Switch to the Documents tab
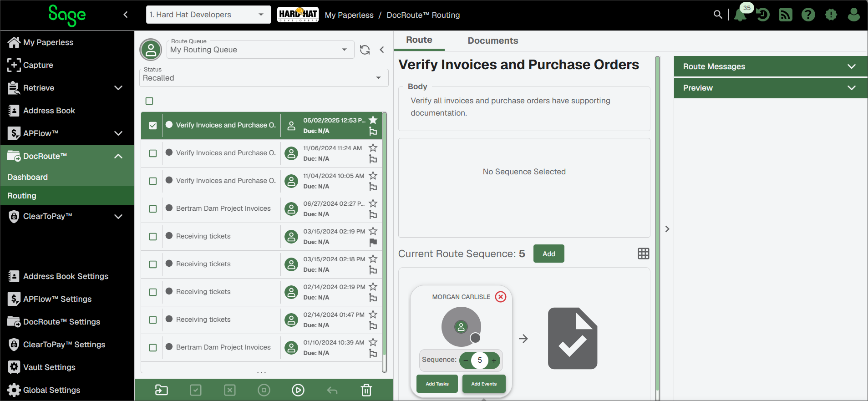 pyautogui.click(x=493, y=41)
